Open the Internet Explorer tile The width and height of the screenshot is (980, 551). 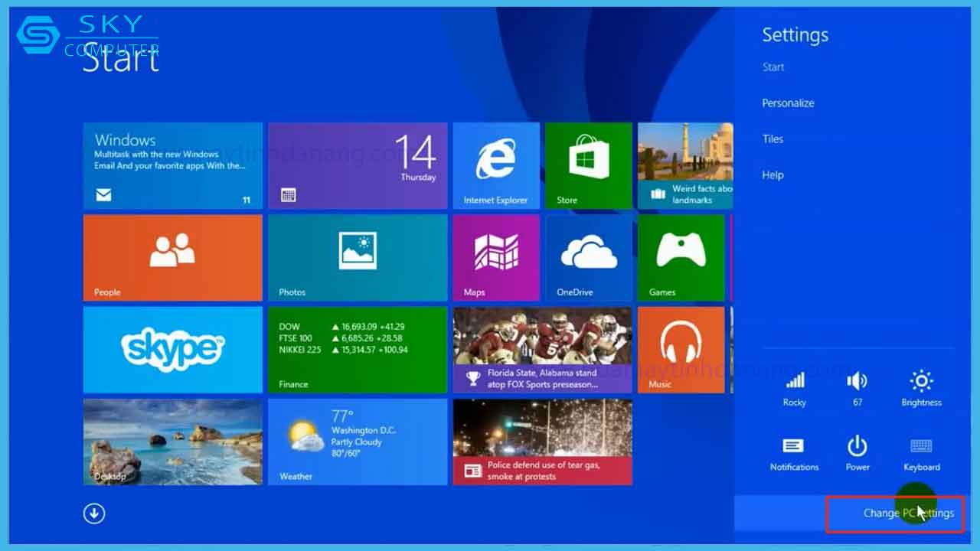[x=495, y=165]
